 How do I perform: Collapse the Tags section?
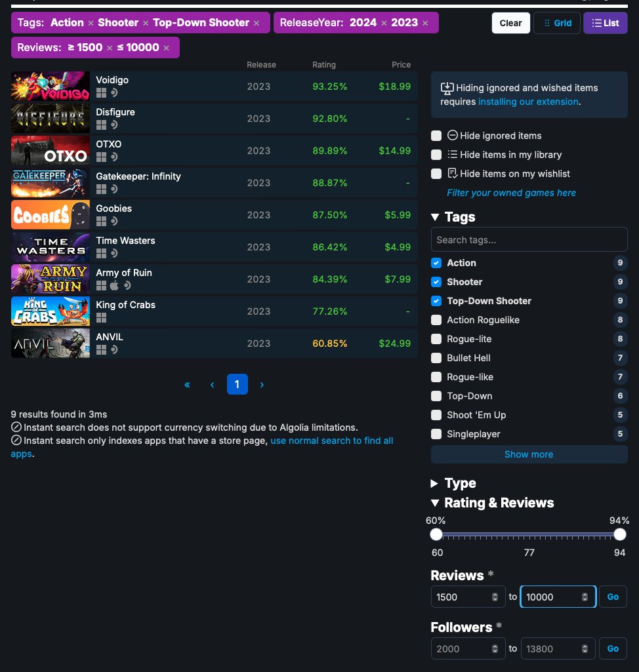pyautogui.click(x=435, y=217)
